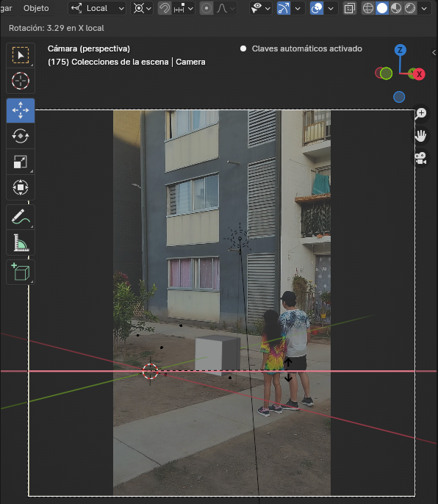
Task: Open snapping options dropdown
Action: pyautogui.click(x=183, y=8)
